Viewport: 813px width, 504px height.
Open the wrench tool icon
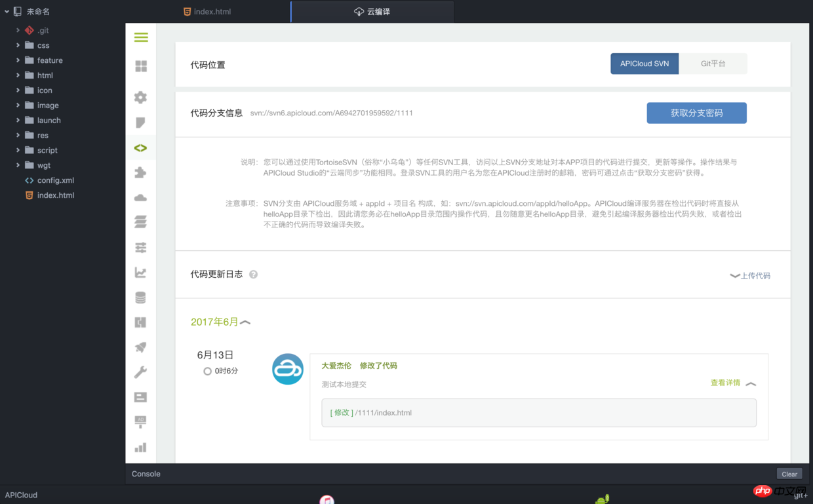tap(140, 372)
